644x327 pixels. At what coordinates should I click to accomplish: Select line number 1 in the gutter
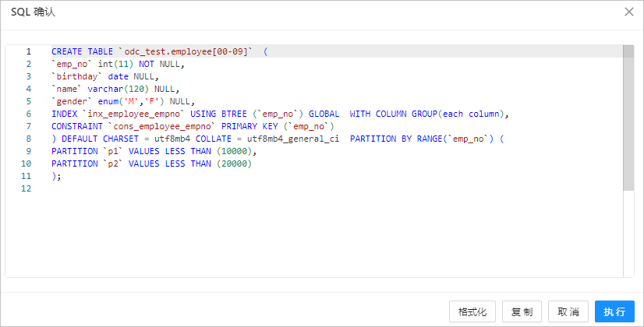28,51
